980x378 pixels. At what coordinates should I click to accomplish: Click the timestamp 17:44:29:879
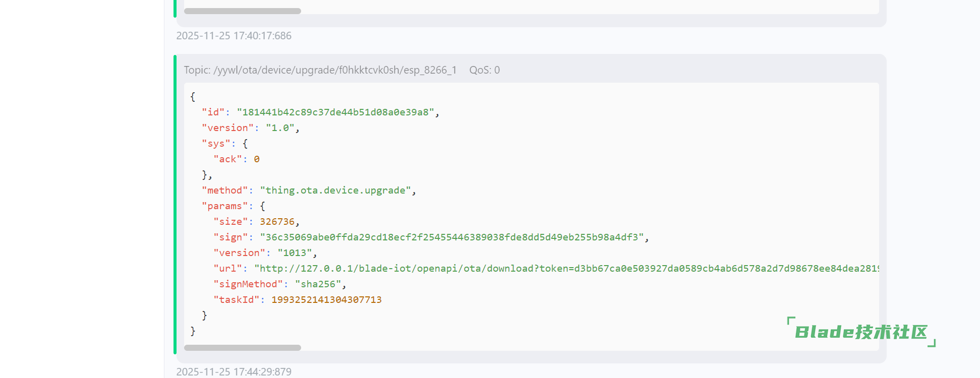pos(234,372)
